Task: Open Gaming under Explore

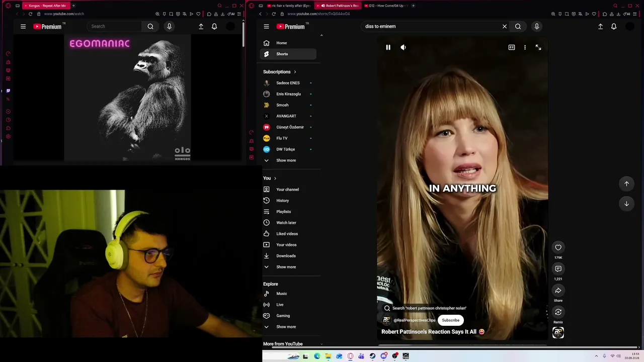Action: [x=288, y=316]
